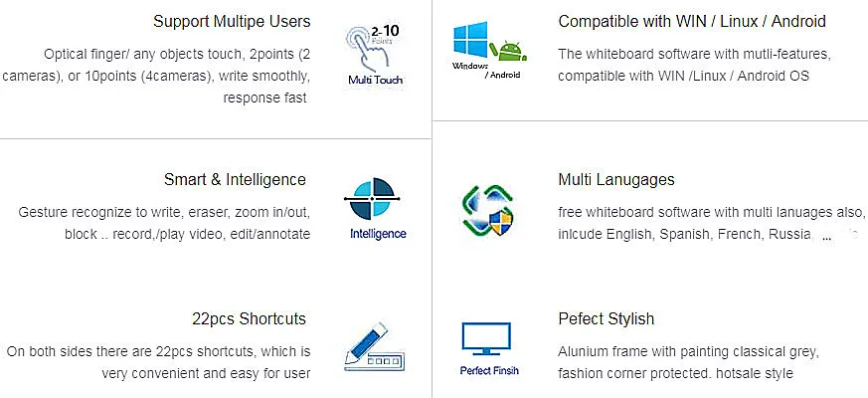The width and height of the screenshot is (868, 398).
Task: Click the 'Intelligence' label under the icon
Action: 378,234
